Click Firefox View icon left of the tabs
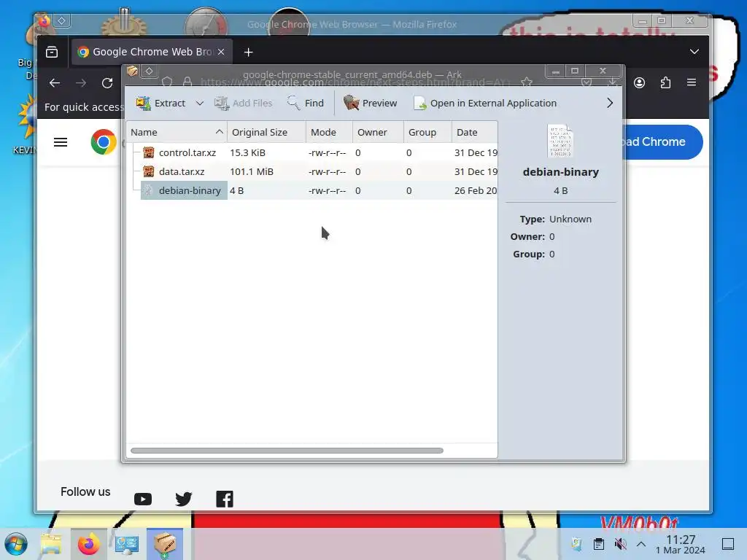The image size is (747, 560). (52, 52)
